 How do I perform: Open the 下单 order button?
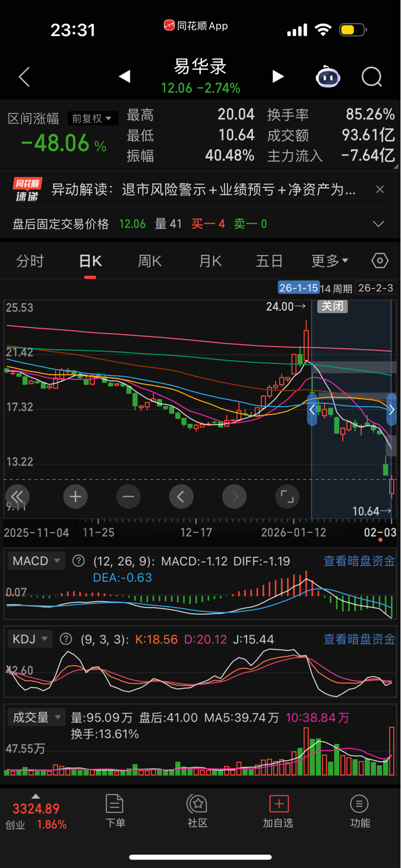[115, 811]
